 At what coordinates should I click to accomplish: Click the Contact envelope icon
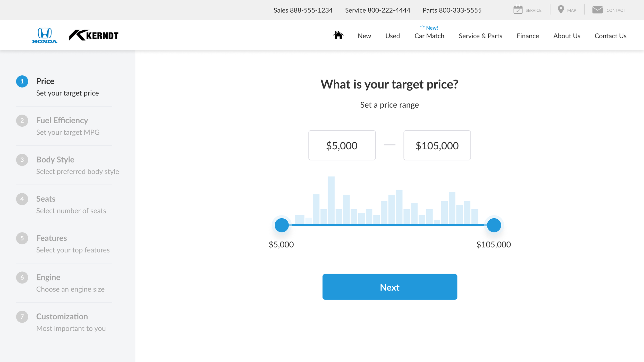597,10
